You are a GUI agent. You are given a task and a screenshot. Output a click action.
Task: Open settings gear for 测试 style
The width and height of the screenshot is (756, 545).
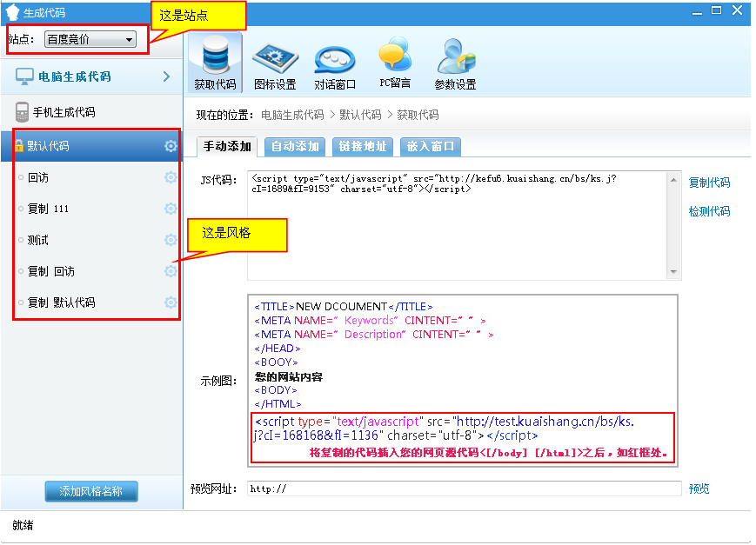point(171,240)
